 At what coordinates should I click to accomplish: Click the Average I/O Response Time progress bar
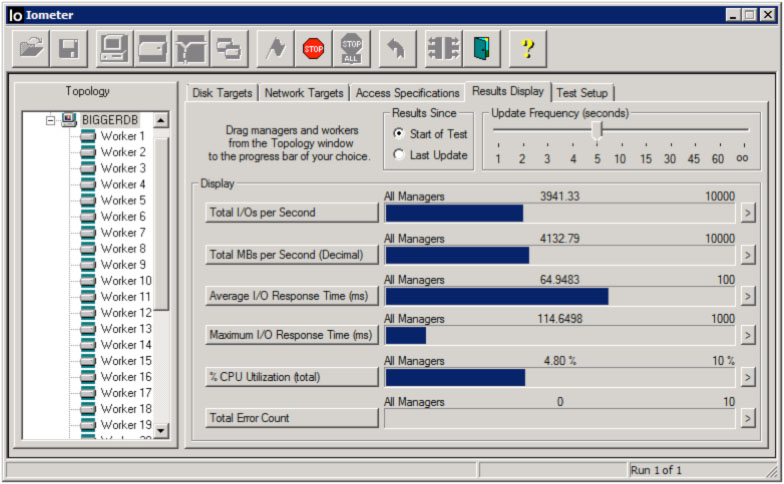pos(560,296)
